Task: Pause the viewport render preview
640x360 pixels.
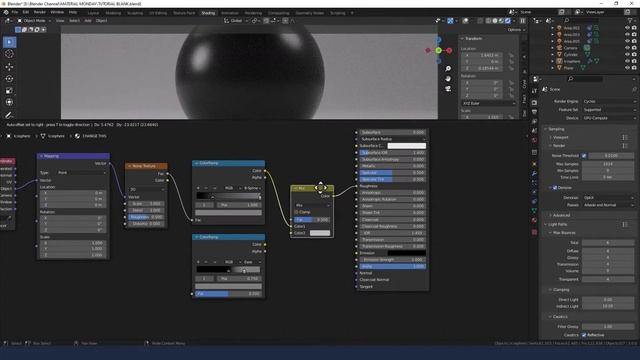Action: click(522, 20)
